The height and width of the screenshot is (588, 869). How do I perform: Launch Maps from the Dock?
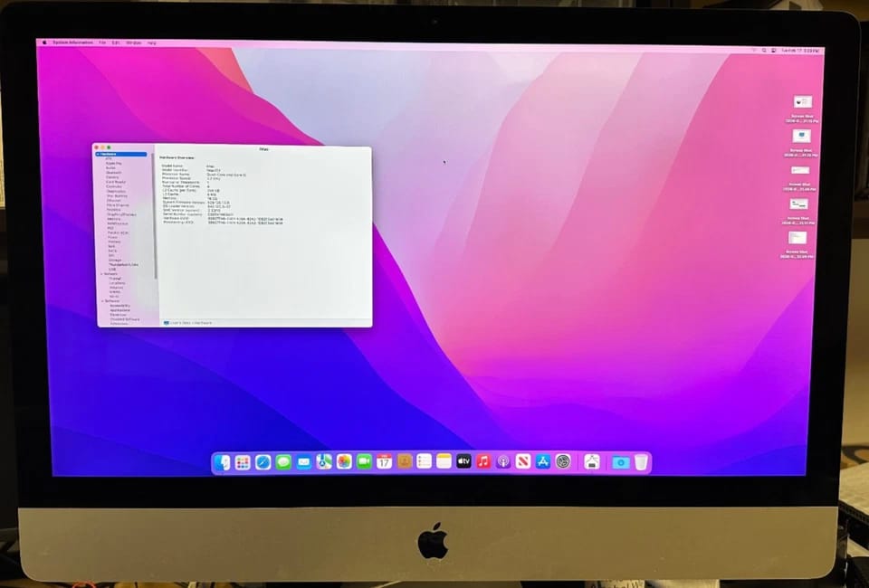click(x=324, y=461)
